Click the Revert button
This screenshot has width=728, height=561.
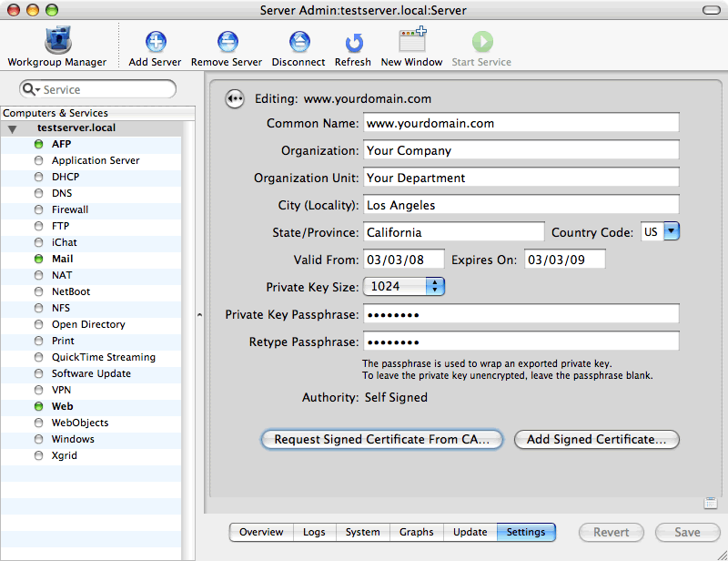(611, 532)
